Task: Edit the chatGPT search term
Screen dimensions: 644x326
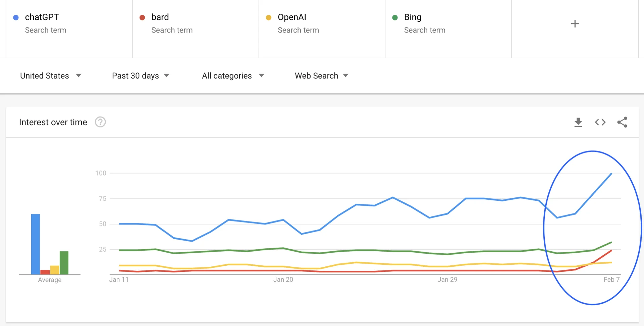Action: point(42,17)
